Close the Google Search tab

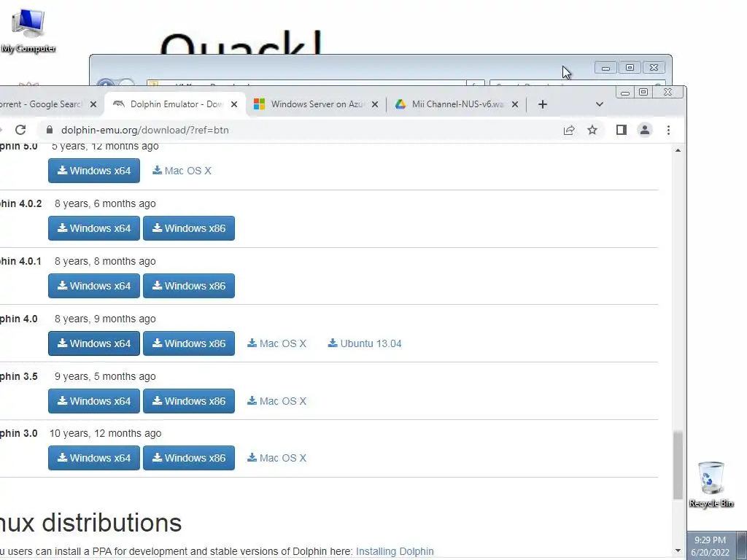pos(93,104)
